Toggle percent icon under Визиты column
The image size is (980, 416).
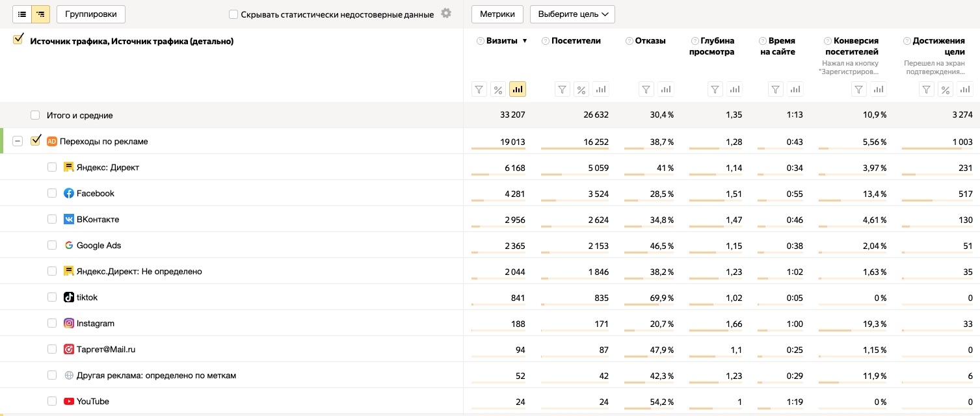(x=497, y=90)
